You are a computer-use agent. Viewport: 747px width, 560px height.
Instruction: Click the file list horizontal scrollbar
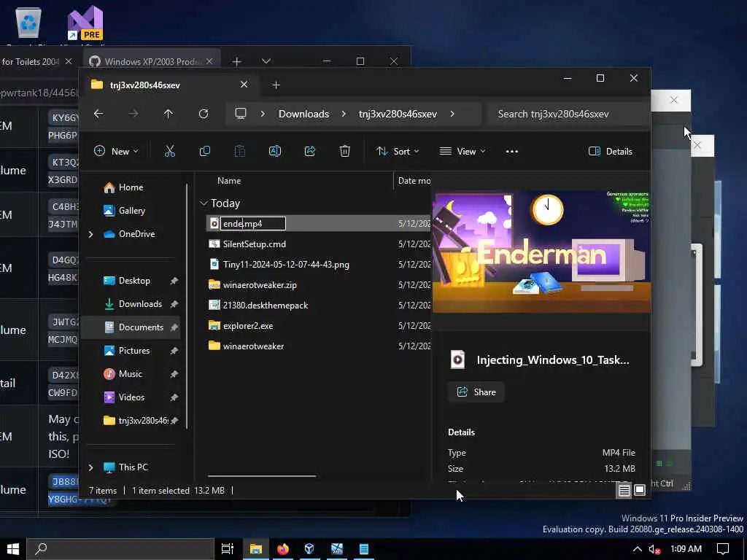point(262,475)
